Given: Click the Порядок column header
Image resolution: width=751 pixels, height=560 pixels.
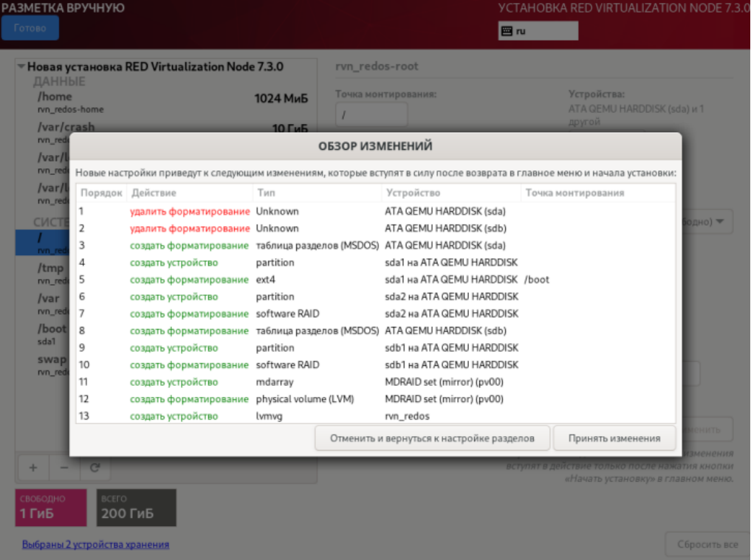Looking at the screenshot, I should [102, 193].
